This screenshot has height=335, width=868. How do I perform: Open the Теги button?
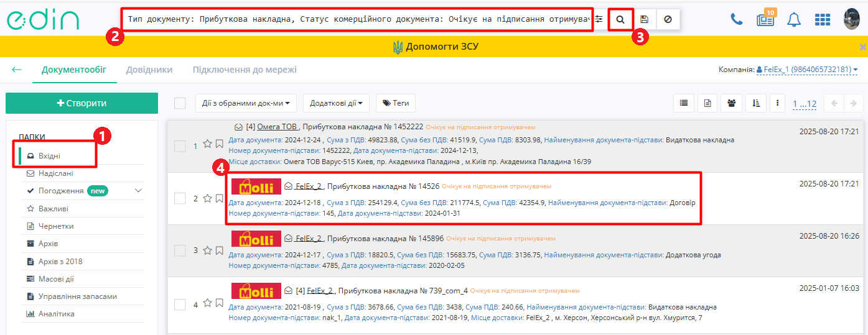click(x=396, y=103)
